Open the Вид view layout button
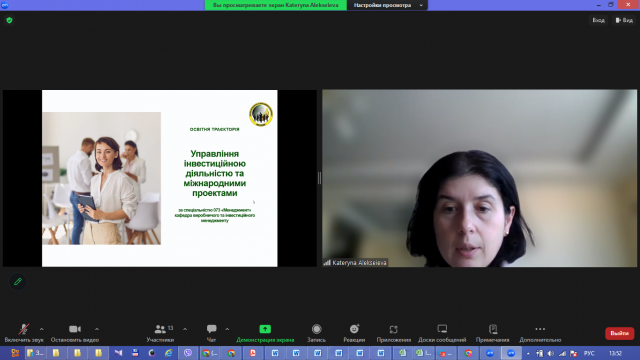Viewport: 640px width, 360px height. [624, 20]
